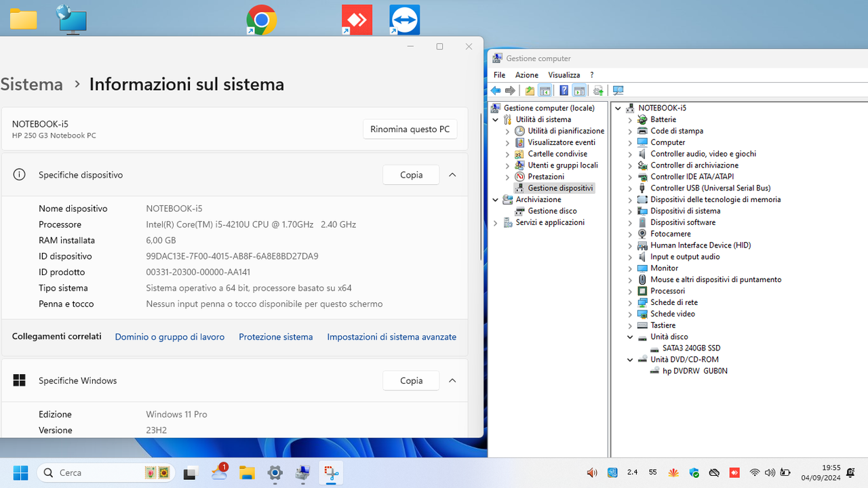Image resolution: width=868 pixels, height=488 pixels.
Task: Collapse the Unità disco node
Action: (629, 336)
